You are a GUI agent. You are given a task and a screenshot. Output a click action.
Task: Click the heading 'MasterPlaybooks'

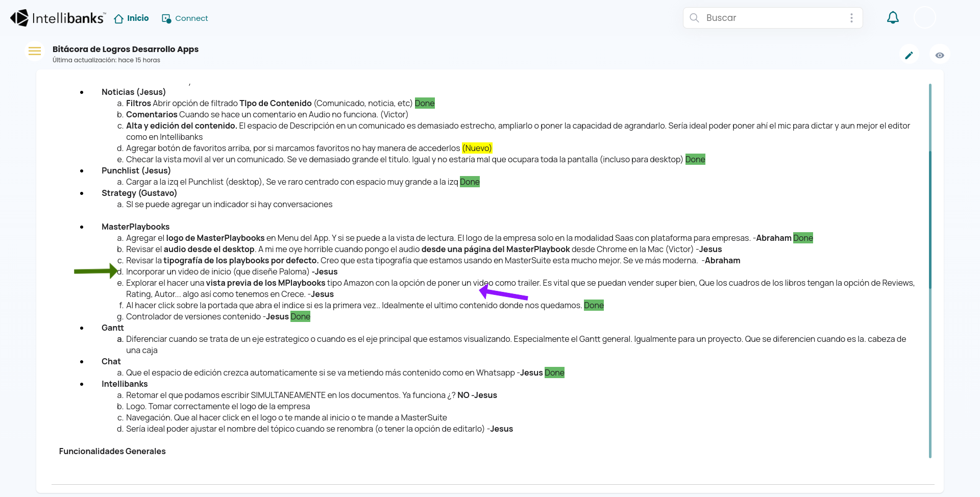coord(135,227)
